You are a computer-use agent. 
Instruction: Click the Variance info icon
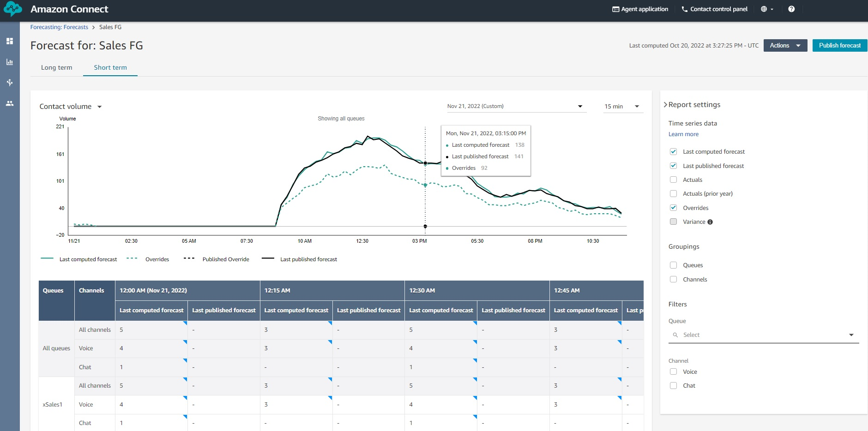pos(710,222)
